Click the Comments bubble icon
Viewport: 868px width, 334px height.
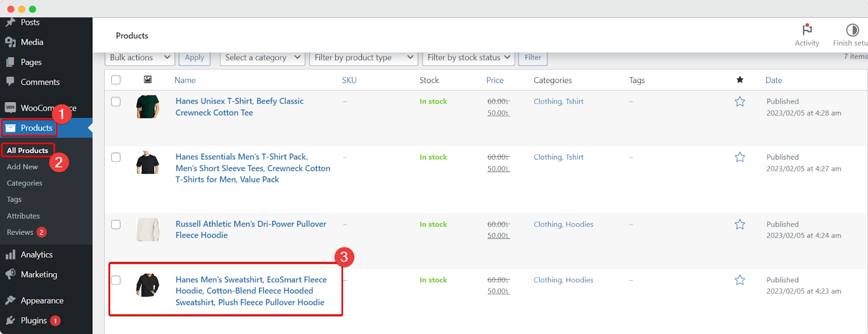[10, 81]
